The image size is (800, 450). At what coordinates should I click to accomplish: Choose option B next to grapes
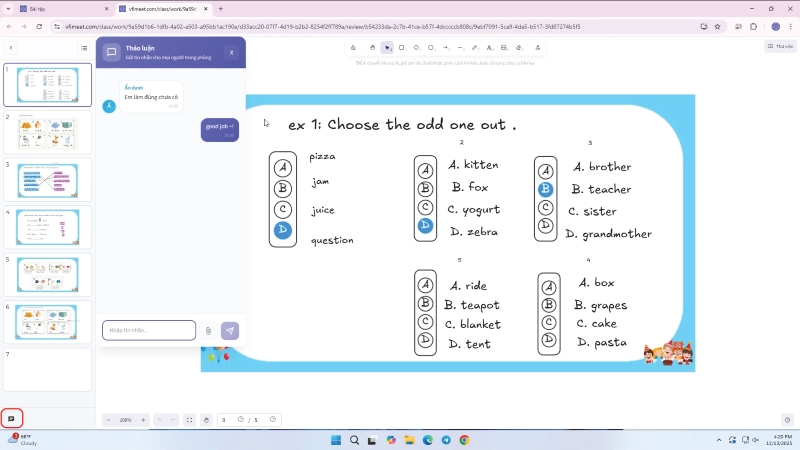[x=548, y=305]
